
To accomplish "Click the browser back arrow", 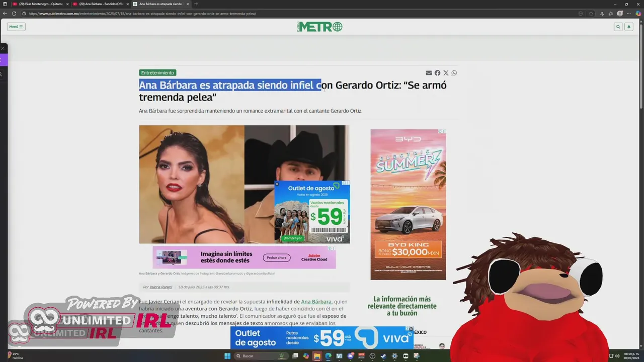I will pyautogui.click(x=5, y=14).
